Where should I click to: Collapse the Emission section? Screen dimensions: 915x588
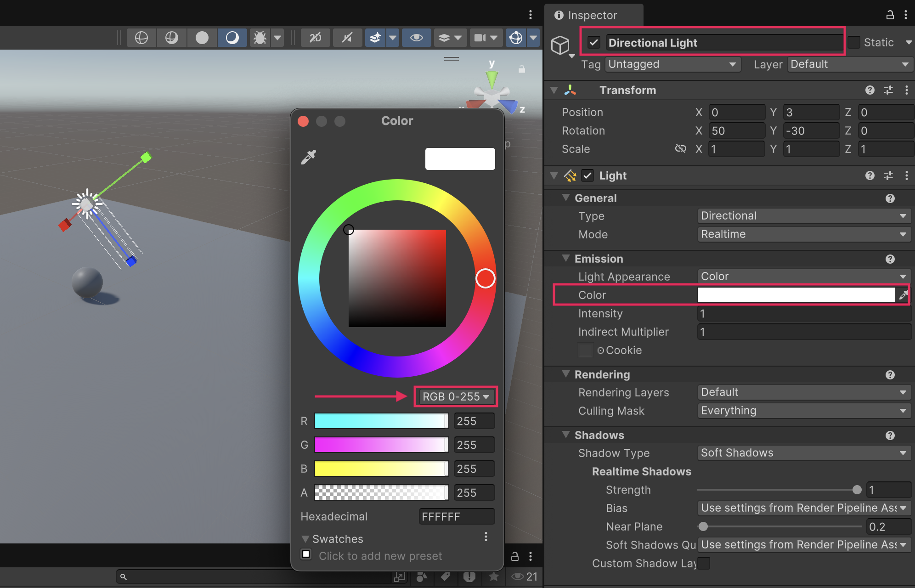pyautogui.click(x=566, y=259)
